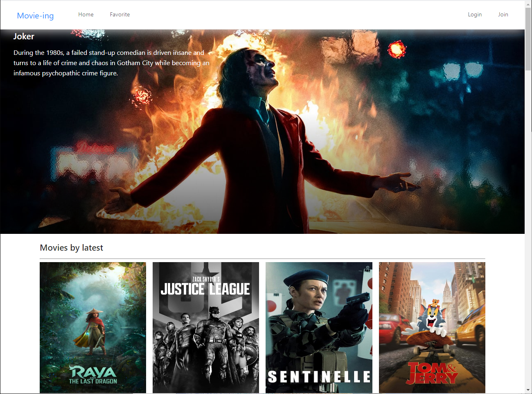Open the Justice League movie poster
This screenshot has height=394, width=532.
point(206,328)
